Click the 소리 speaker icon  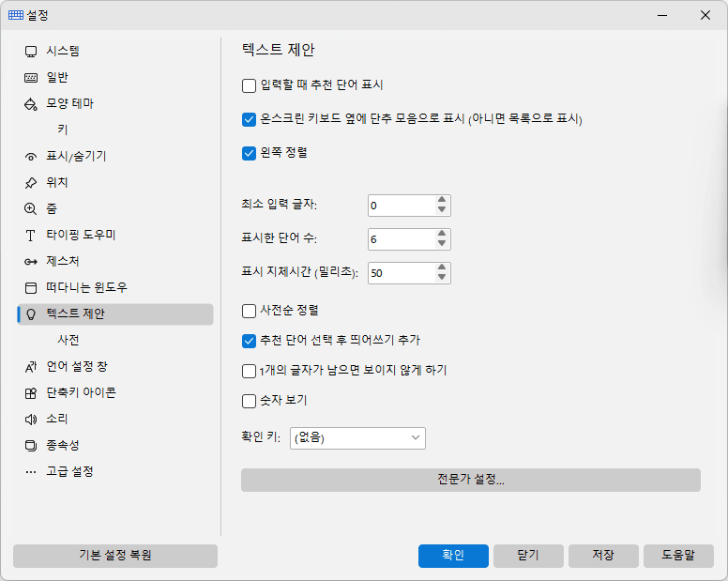click(x=31, y=420)
